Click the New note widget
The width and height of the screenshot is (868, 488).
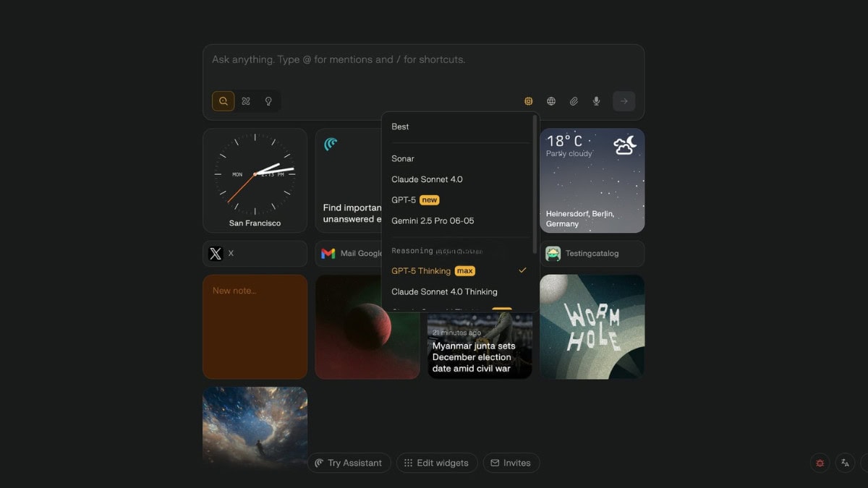click(255, 326)
